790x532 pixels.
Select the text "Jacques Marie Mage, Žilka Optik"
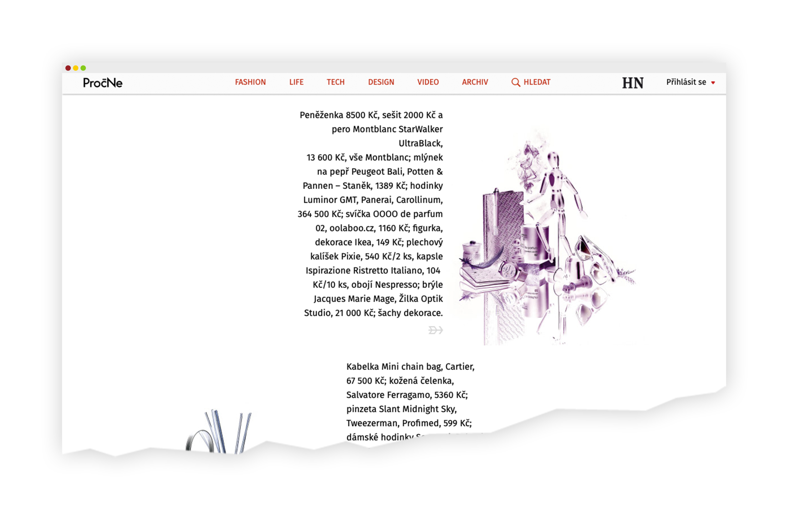click(x=378, y=299)
